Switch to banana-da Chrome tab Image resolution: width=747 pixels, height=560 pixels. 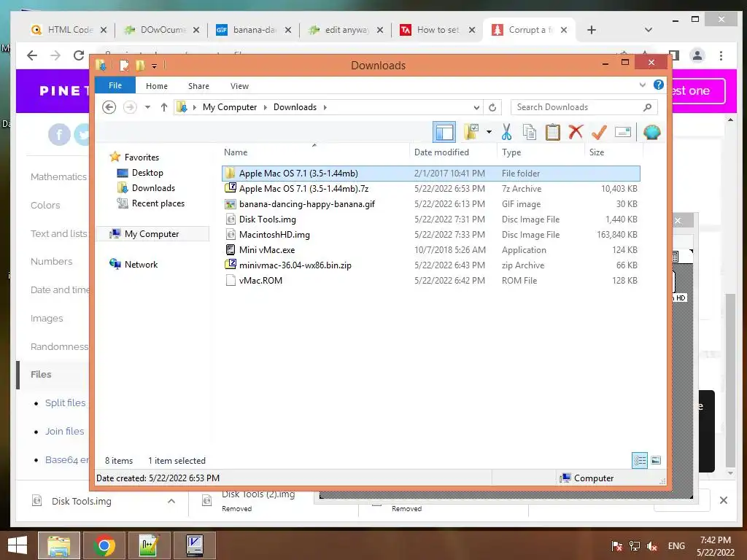tap(253, 30)
